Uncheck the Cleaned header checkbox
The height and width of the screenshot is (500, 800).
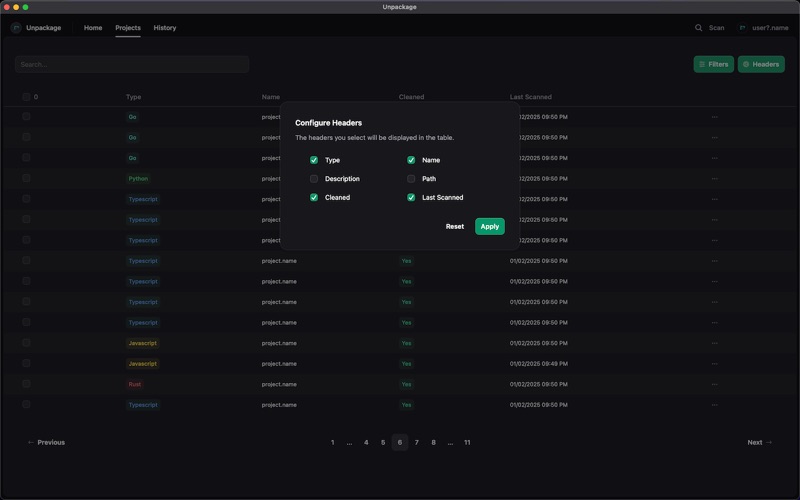[314, 197]
